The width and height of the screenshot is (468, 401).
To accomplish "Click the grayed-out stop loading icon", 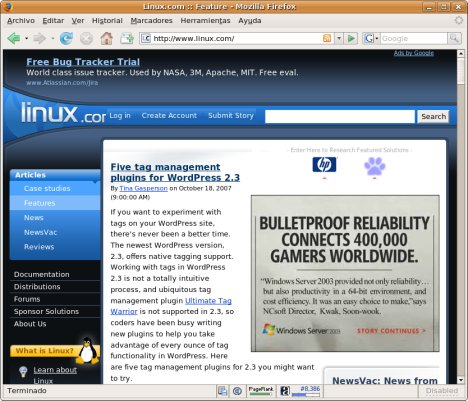I will coord(86,39).
